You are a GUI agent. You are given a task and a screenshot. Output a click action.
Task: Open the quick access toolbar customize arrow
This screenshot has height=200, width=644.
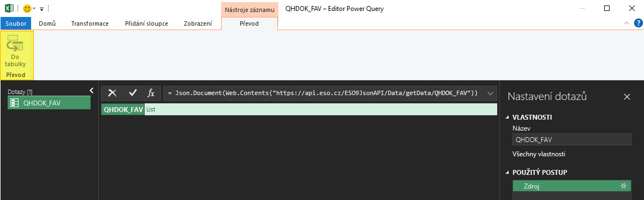tap(41, 9)
